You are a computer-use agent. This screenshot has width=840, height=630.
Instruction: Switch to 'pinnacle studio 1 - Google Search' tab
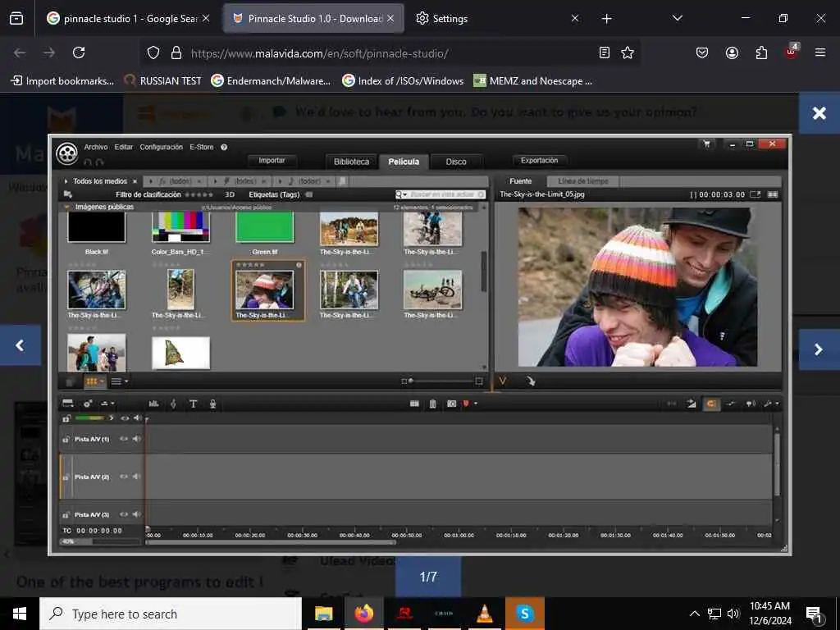pos(129,19)
